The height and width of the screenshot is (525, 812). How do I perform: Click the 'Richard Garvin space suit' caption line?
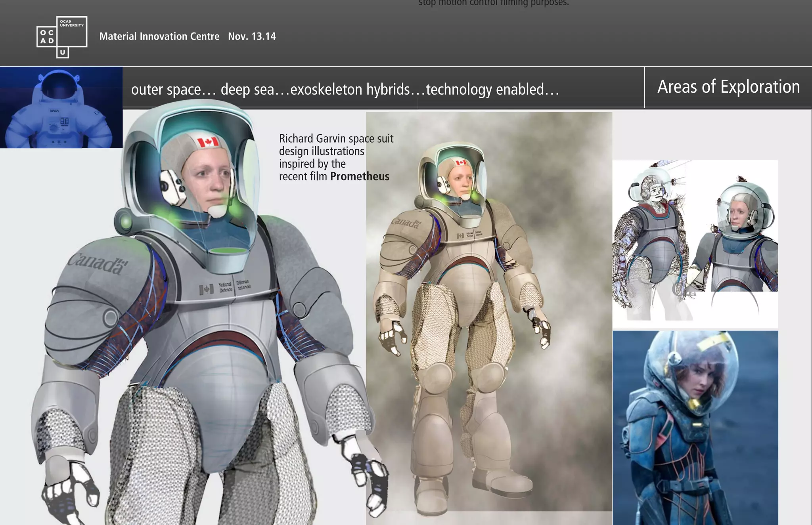pyautogui.click(x=336, y=138)
